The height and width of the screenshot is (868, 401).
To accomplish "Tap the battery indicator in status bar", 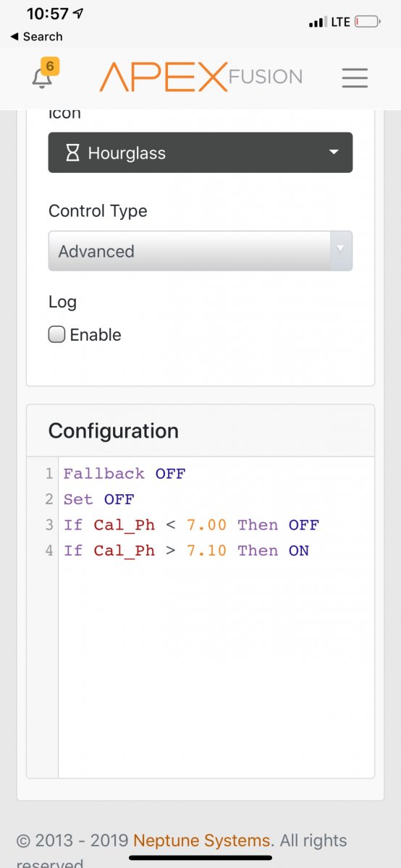I will (368, 22).
